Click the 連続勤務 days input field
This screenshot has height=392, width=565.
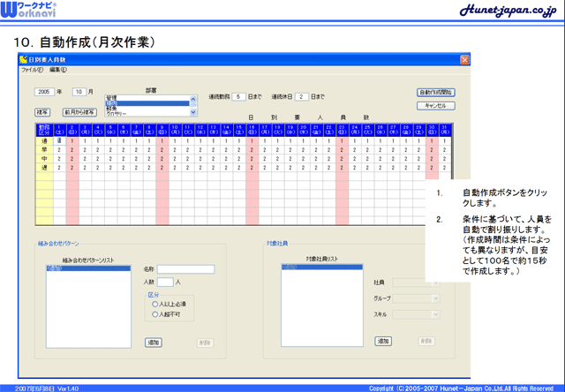(238, 95)
